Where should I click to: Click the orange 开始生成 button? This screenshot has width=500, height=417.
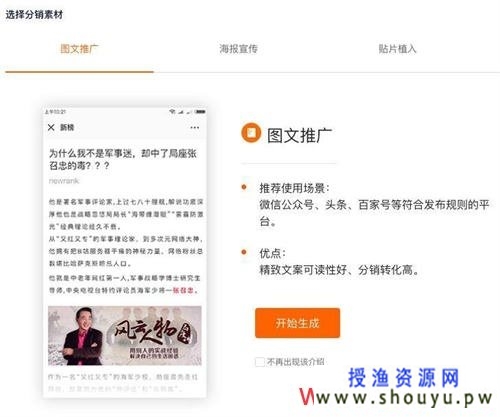click(x=297, y=323)
